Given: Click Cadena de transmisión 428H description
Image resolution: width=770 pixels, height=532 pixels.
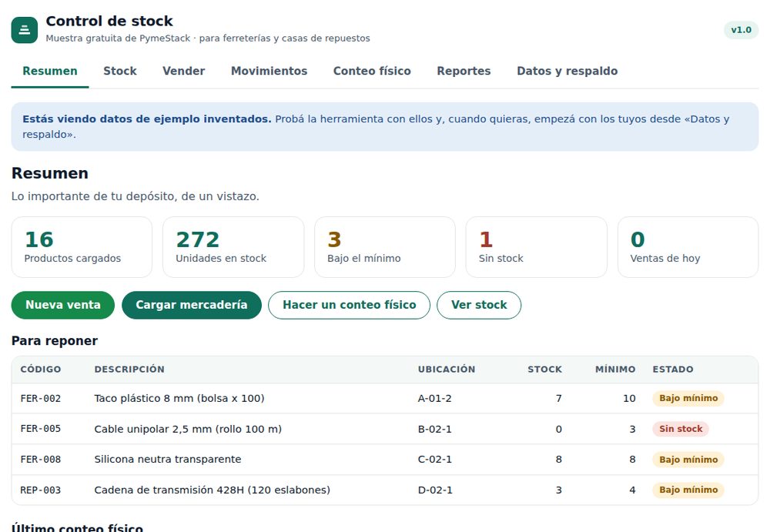Looking at the screenshot, I should pos(213,490).
